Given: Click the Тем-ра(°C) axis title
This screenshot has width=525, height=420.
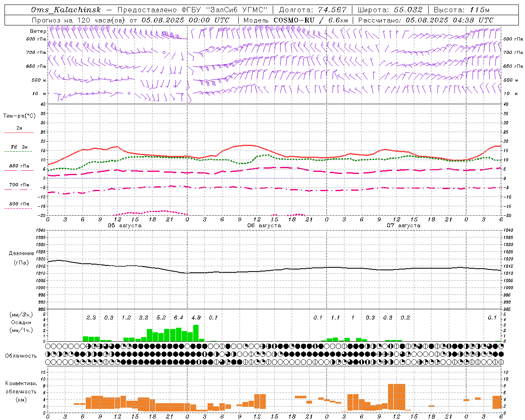Looking at the screenshot, I should pyautogui.click(x=19, y=116).
